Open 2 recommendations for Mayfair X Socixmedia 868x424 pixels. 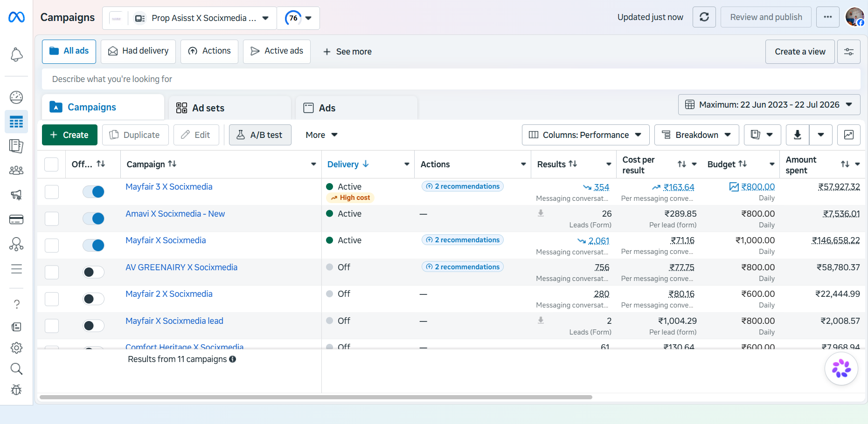coord(463,240)
